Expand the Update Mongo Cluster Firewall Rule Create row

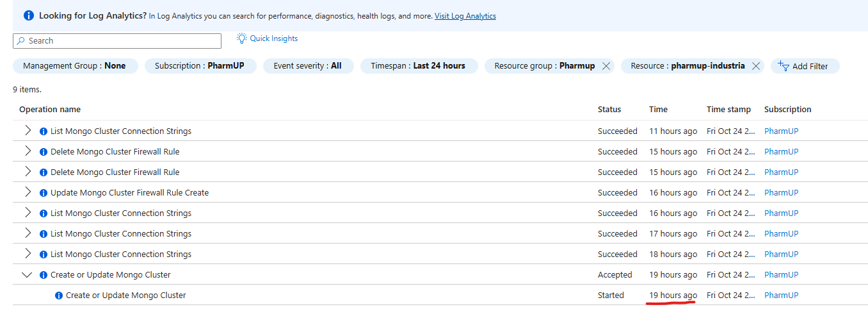pos(28,192)
